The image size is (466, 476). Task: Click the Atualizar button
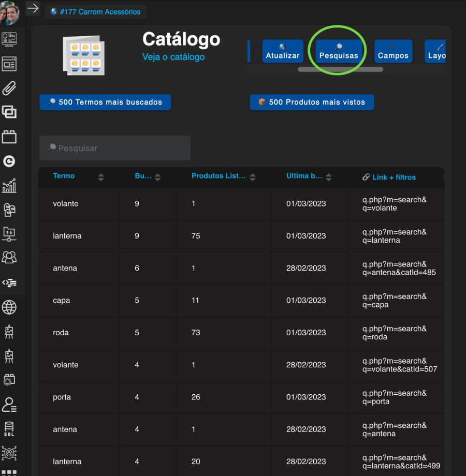point(283,51)
